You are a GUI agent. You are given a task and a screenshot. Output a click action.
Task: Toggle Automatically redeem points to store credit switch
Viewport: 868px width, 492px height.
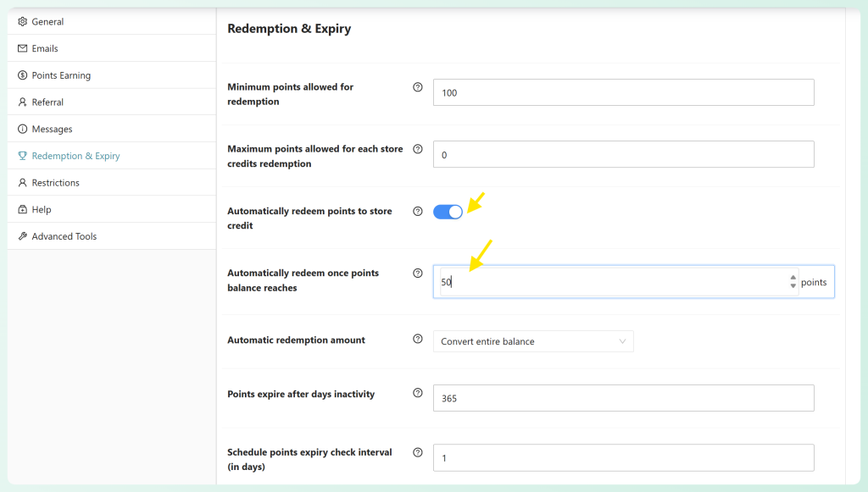(448, 212)
